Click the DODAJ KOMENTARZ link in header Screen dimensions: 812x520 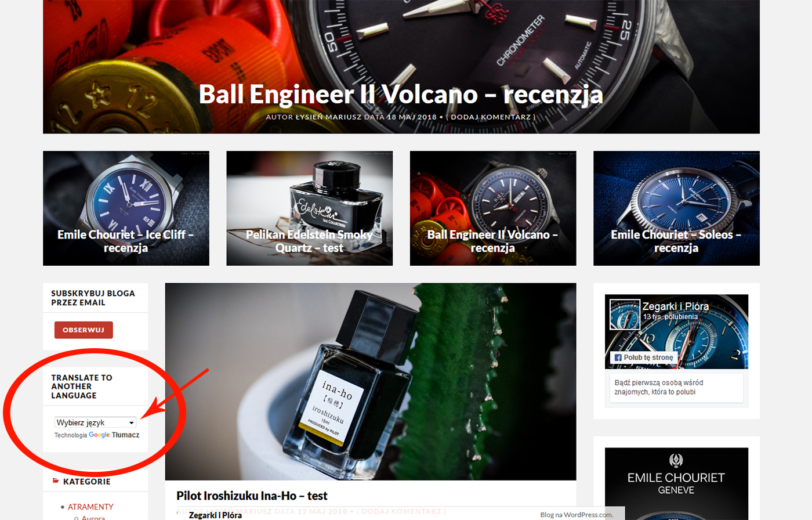[x=491, y=117]
